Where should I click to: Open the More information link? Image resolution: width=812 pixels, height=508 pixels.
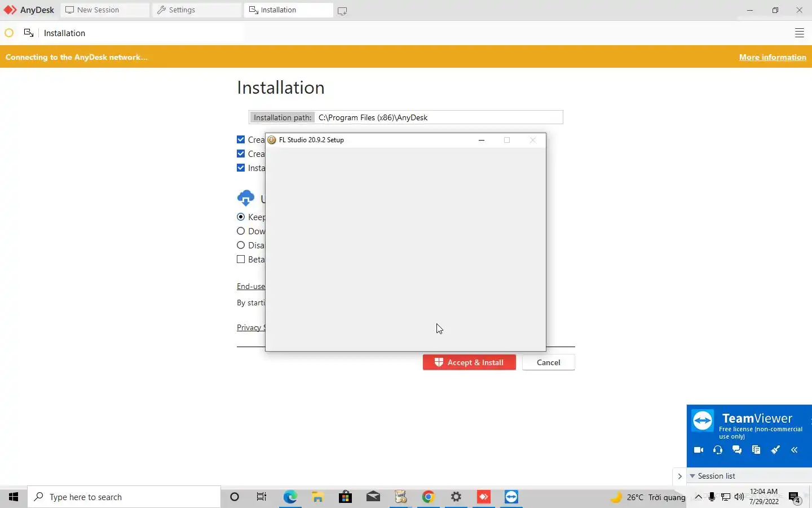pyautogui.click(x=773, y=57)
